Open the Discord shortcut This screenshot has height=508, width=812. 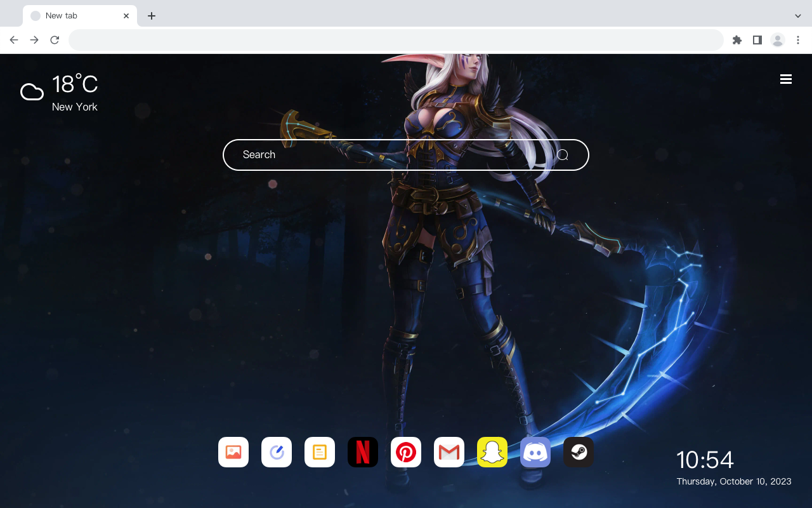[x=535, y=452]
